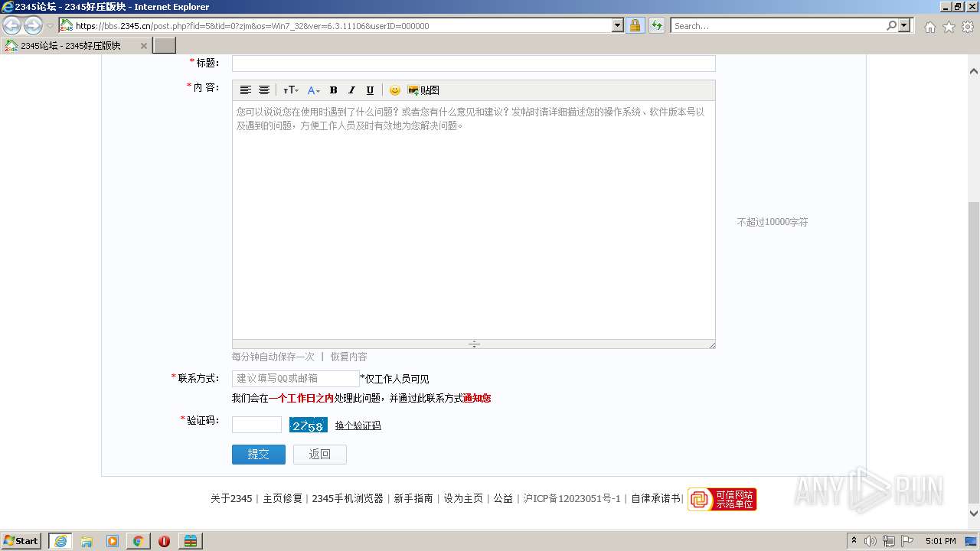The image size is (980, 551).
Task: Open 2345手机浏览器 footer link
Action: click(348, 498)
